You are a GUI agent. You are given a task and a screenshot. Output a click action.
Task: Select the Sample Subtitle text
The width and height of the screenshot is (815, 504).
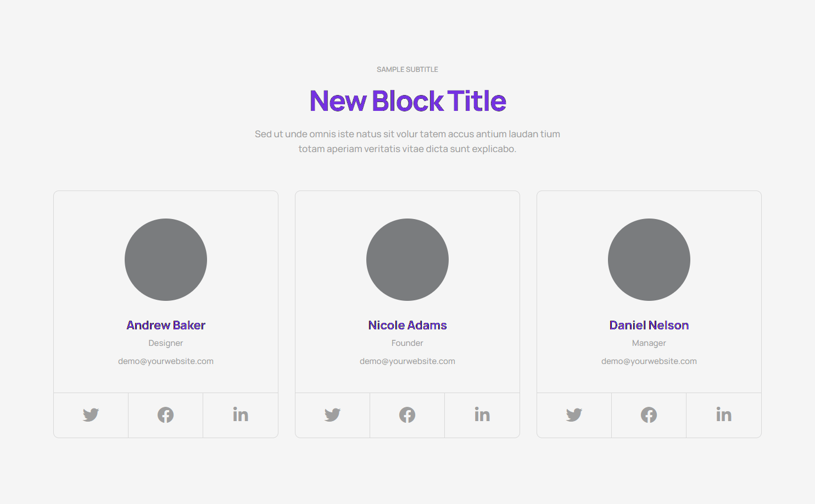pos(407,70)
